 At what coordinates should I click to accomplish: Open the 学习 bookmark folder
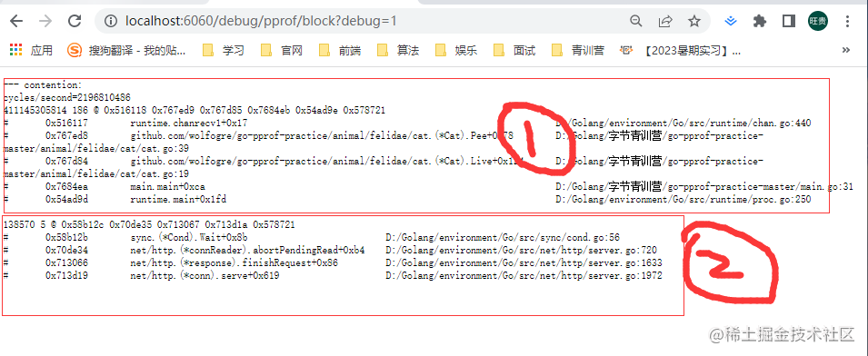pyautogui.click(x=224, y=51)
